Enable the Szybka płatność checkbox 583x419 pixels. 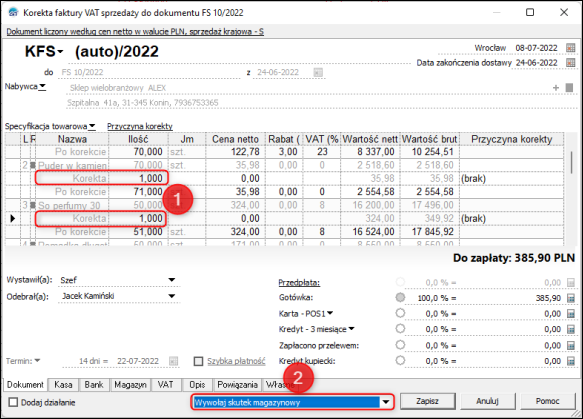tap(199, 361)
